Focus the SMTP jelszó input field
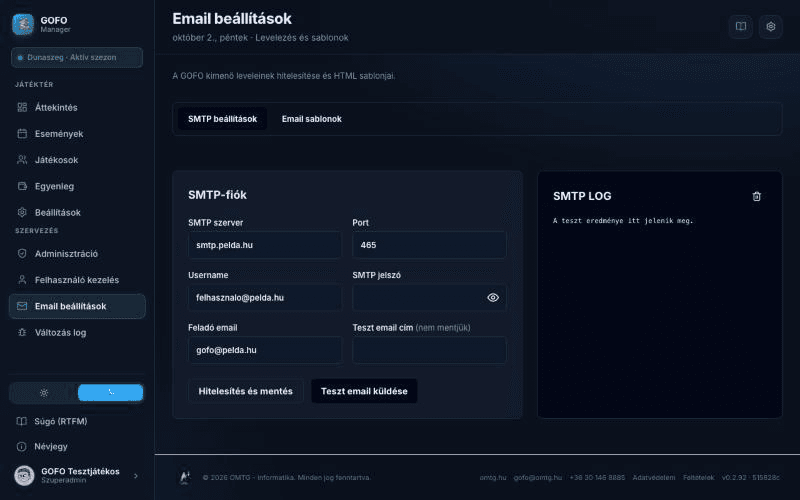Screen dimensions: 800x500 [x=429, y=297]
